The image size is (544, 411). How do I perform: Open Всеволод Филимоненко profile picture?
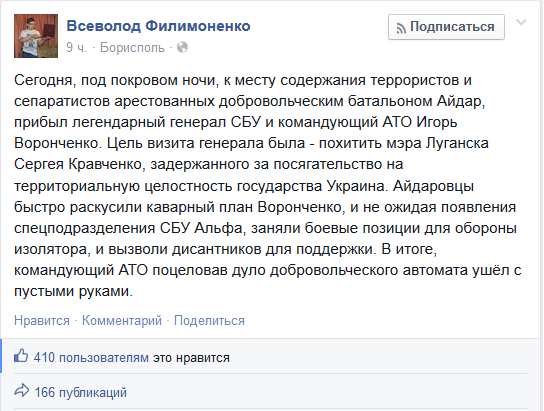36,36
